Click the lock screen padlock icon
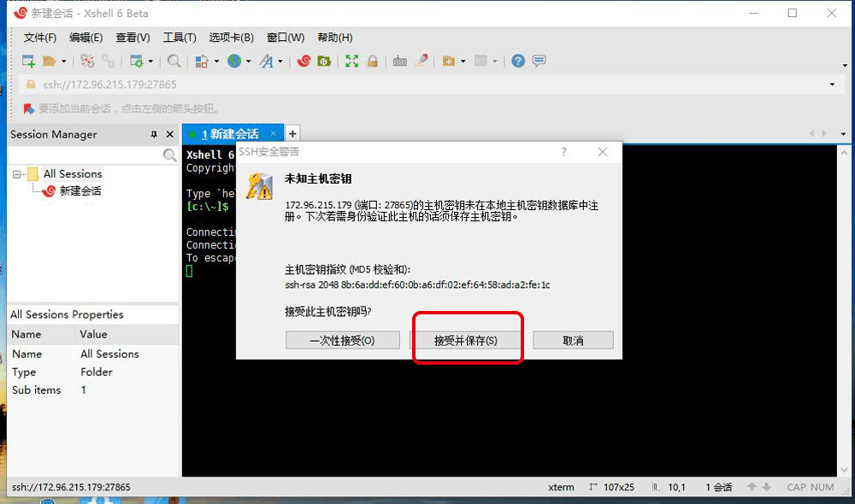 click(x=372, y=61)
